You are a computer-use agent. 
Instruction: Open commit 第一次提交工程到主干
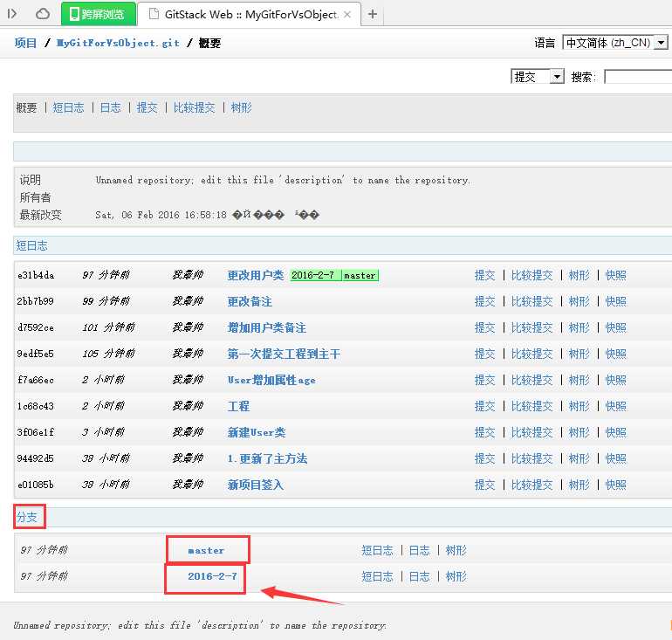[x=284, y=354]
